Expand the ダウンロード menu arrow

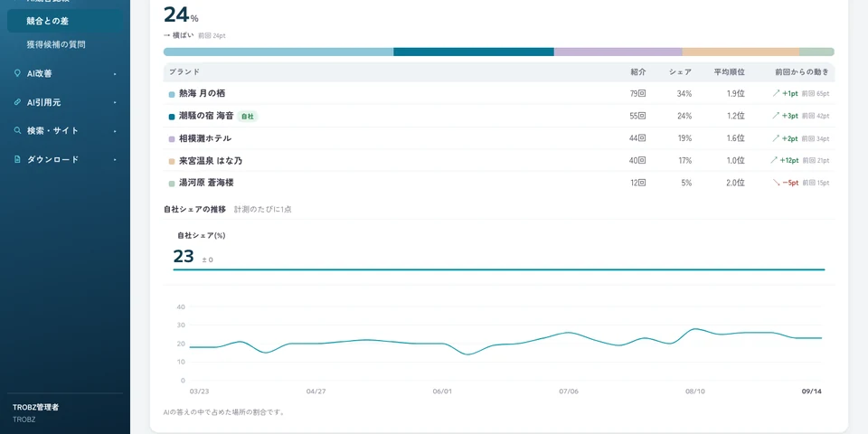pos(115,160)
